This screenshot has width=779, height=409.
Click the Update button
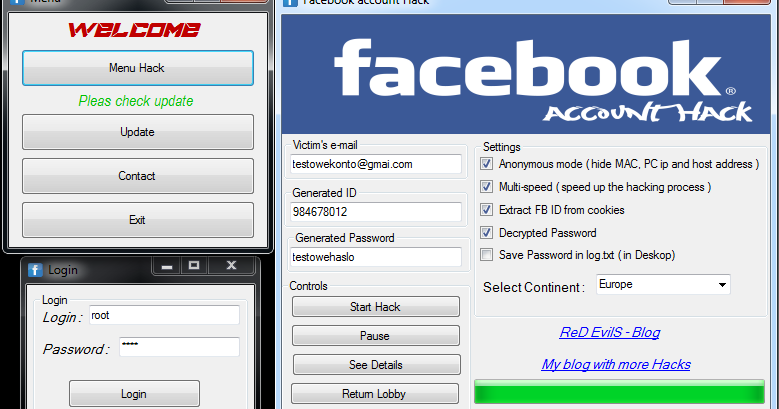pos(138,132)
